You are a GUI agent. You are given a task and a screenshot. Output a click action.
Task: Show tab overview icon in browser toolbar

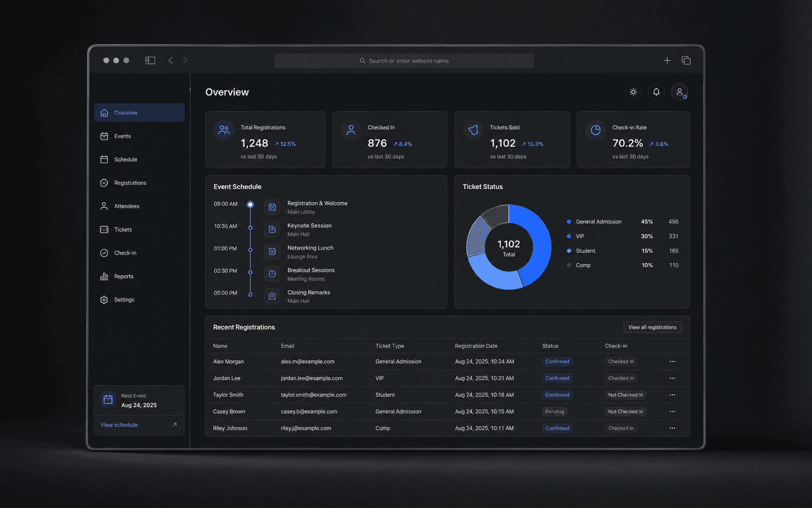[x=686, y=60]
